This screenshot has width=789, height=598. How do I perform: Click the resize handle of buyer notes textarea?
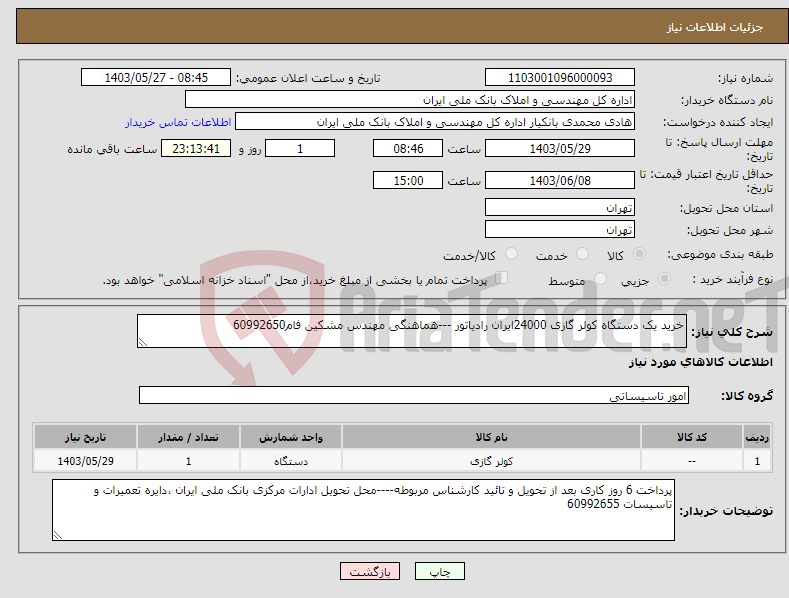tap(58, 535)
